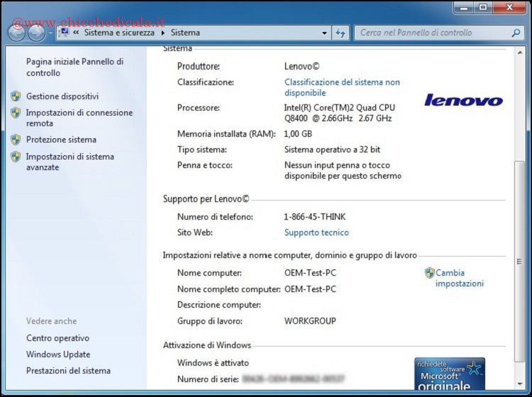Click the Forward navigation arrow button
The image size is (532, 397).
(x=35, y=33)
